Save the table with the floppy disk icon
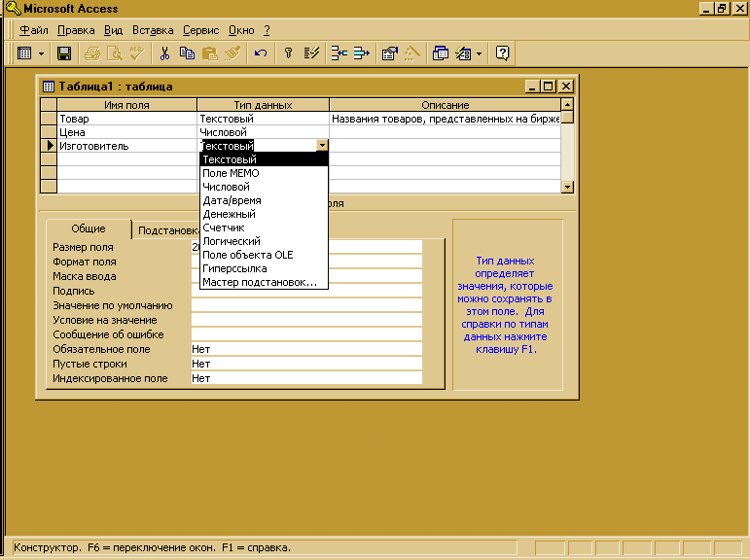Viewport: 750px width, 560px height. pos(64,53)
